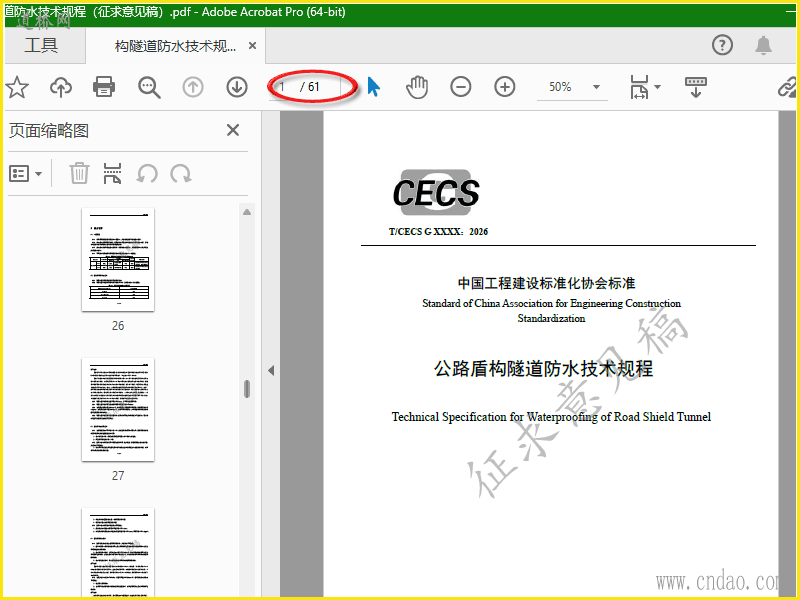Collapse the left navigation pane arrow
Viewport: 800px width, 600px height.
click(x=271, y=370)
